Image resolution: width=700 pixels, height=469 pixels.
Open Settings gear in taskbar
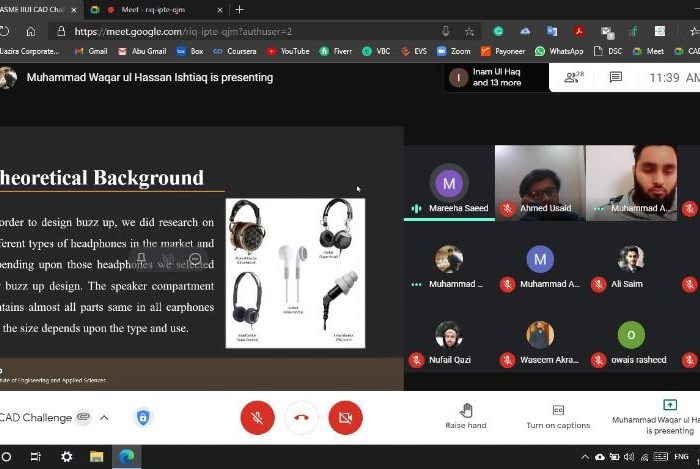click(67, 457)
